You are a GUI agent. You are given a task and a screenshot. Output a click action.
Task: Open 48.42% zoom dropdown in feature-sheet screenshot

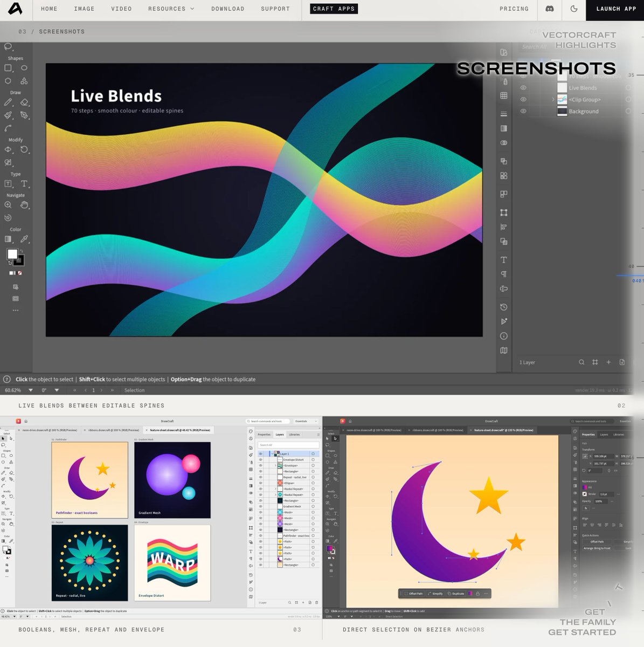(x=14, y=616)
